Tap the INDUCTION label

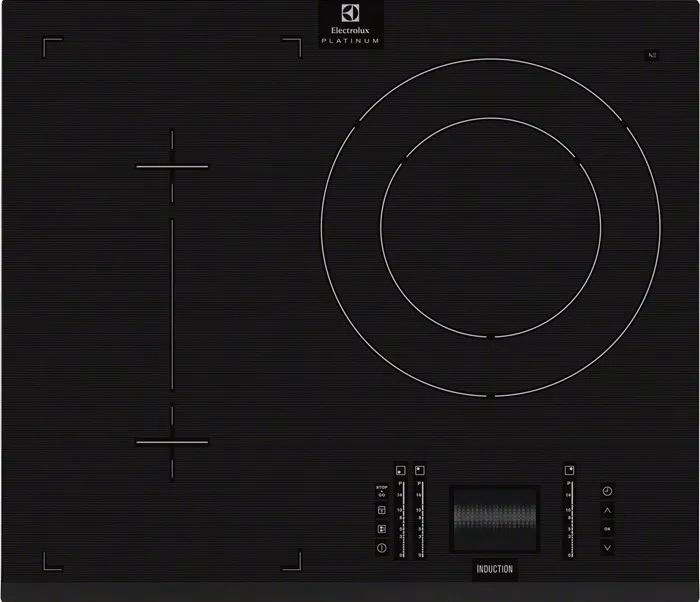pyautogui.click(x=494, y=569)
